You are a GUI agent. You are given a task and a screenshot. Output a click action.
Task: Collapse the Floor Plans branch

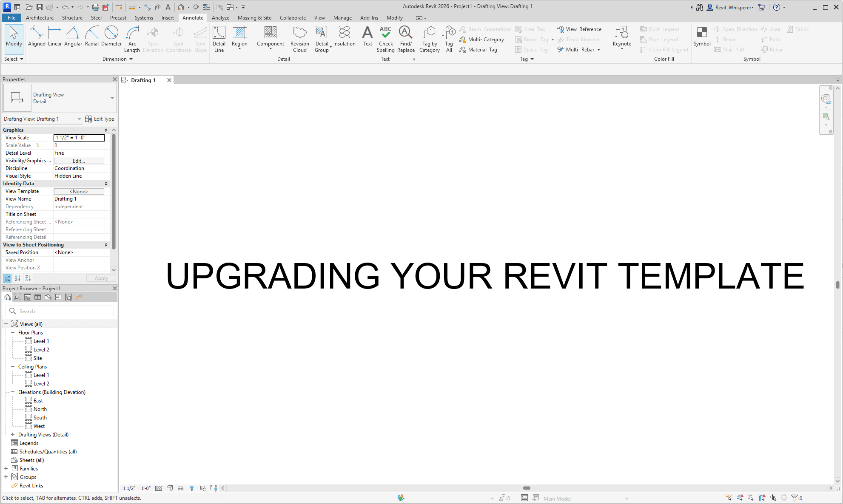click(x=12, y=332)
